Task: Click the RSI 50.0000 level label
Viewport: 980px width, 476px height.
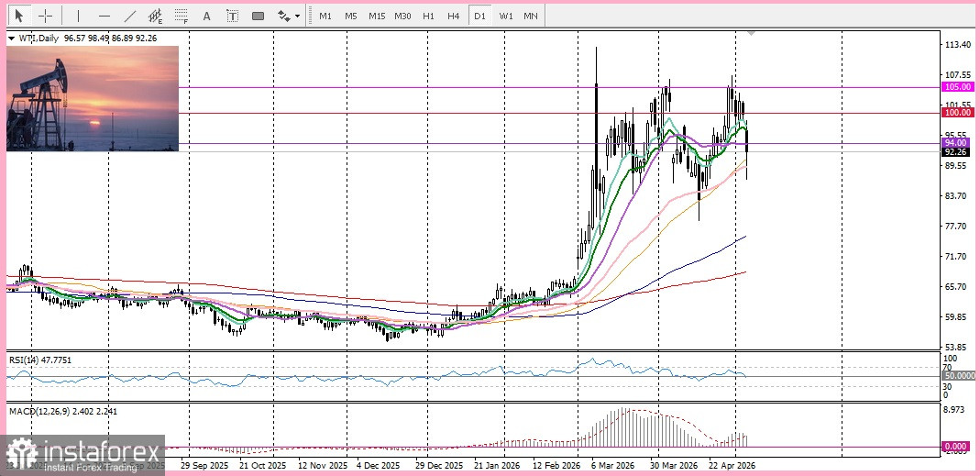Action: [960, 375]
